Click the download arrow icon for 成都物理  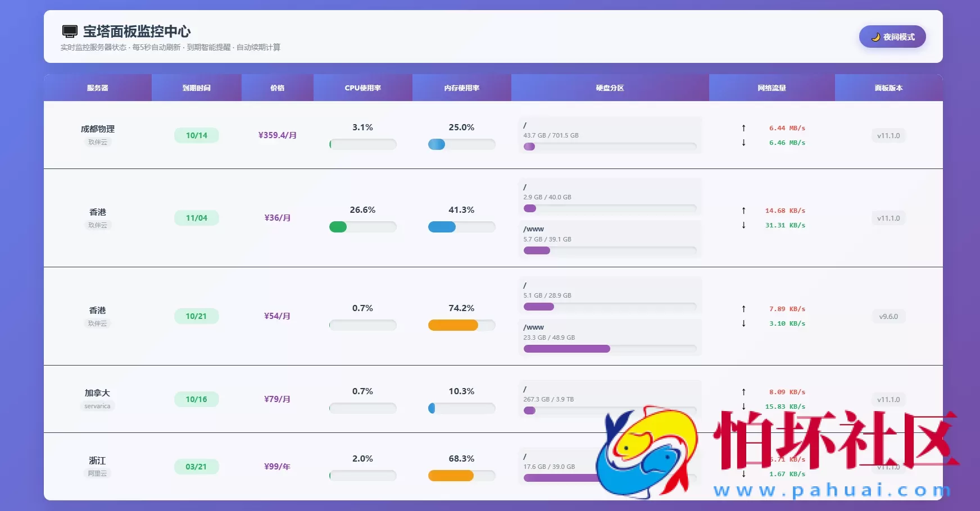743,143
